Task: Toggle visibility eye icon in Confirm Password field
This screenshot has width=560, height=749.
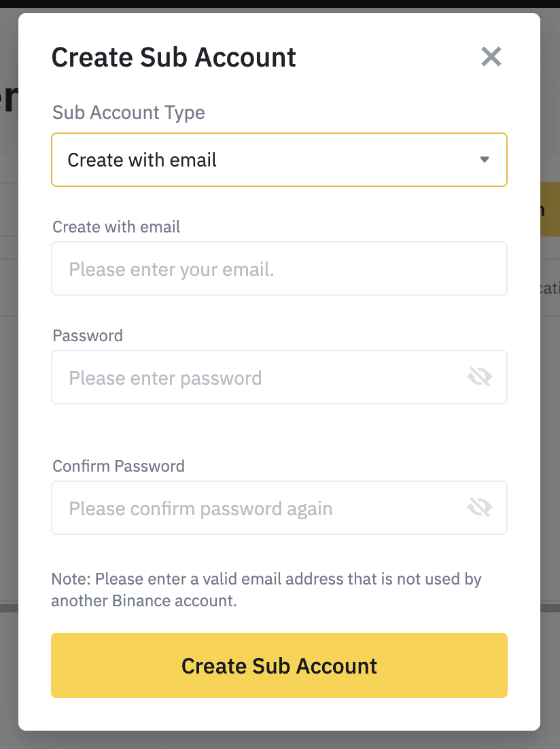Action: pos(480,508)
